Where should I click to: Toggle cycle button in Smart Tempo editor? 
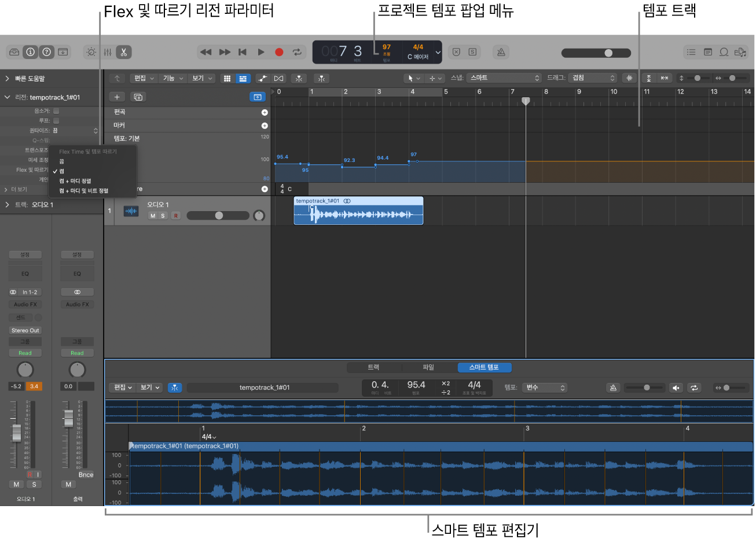(x=694, y=388)
